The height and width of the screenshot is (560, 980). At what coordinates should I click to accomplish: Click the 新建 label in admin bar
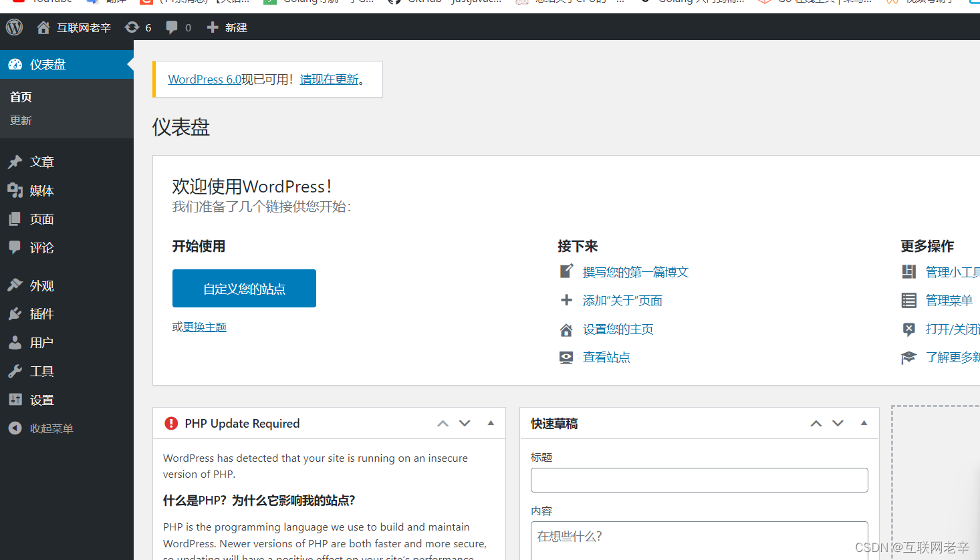(x=236, y=27)
